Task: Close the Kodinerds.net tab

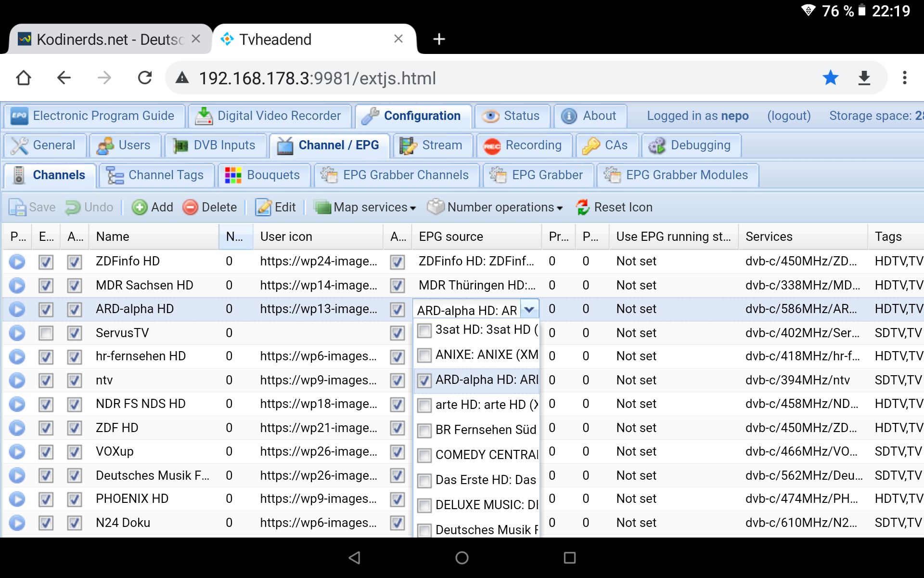Action: 196,39
